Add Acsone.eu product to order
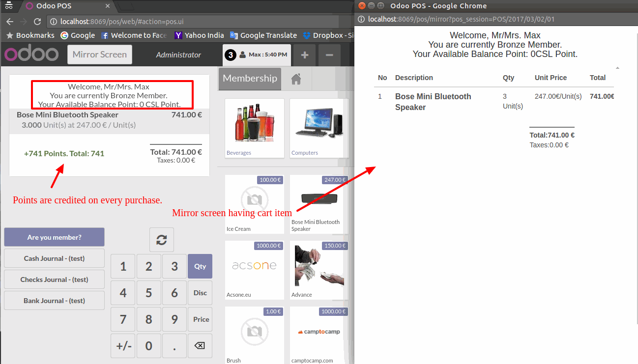Image resolution: width=638 pixels, height=364 pixels. 255,270
